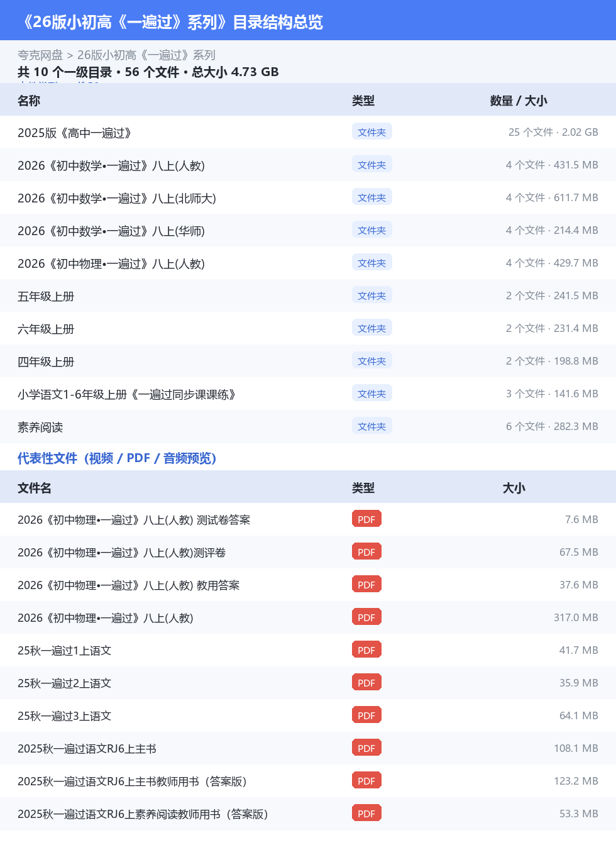Click the 6 个文件 · 282.3 MB value

pyautogui.click(x=552, y=426)
